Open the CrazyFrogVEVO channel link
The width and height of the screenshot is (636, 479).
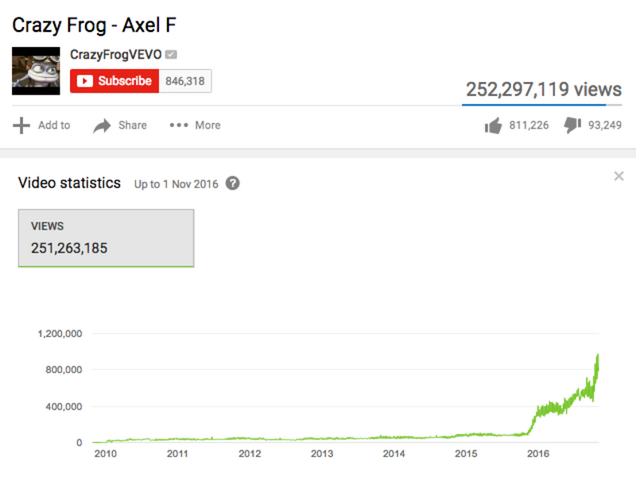115,54
